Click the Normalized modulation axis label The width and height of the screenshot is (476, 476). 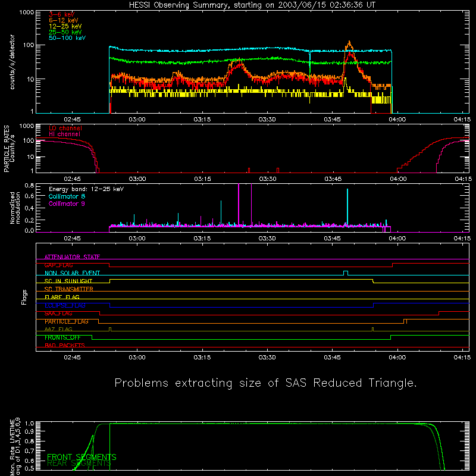tap(15, 208)
